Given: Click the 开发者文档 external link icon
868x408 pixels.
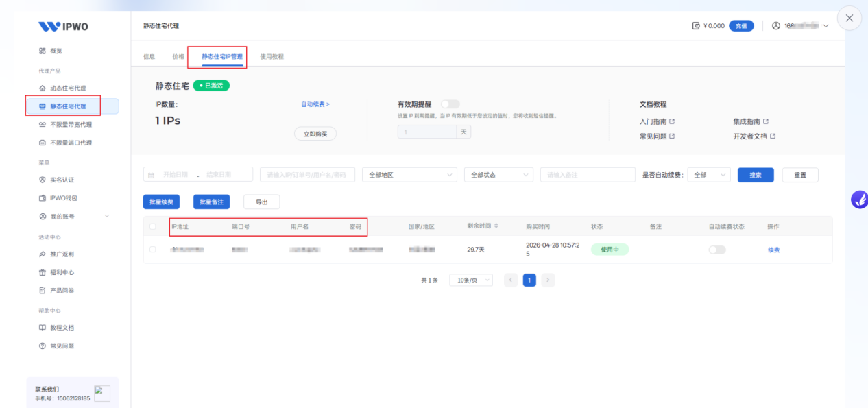Looking at the screenshot, I should point(773,136).
